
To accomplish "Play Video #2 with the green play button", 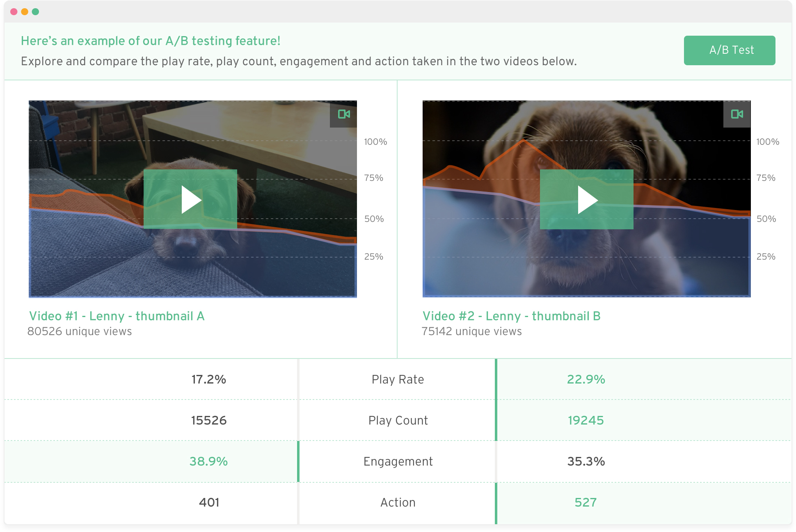I will point(587,199).
